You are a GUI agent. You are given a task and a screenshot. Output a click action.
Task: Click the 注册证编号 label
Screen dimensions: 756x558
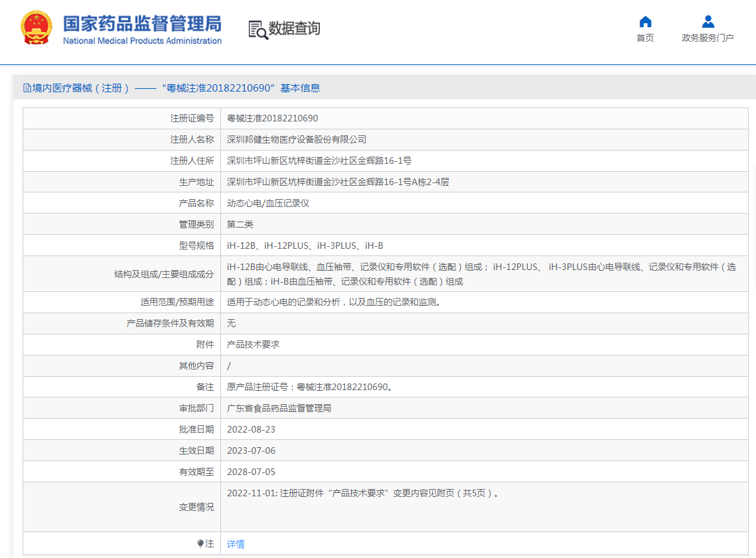click(192, 118)
